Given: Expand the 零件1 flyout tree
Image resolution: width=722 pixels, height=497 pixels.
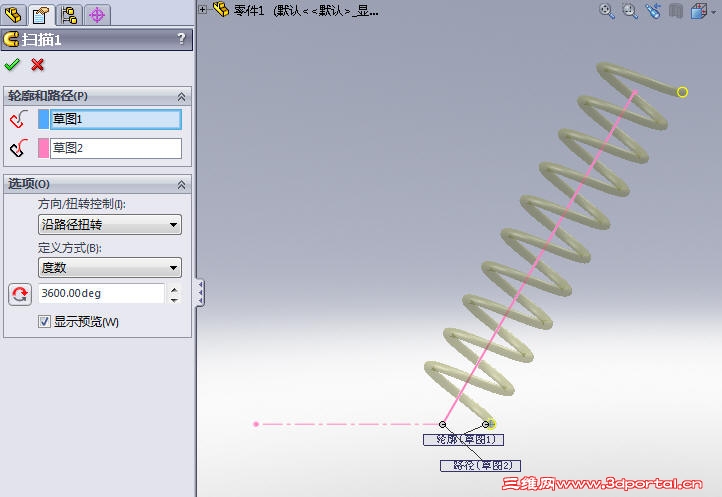Looking at the screenshot, I should coord(202,9).
